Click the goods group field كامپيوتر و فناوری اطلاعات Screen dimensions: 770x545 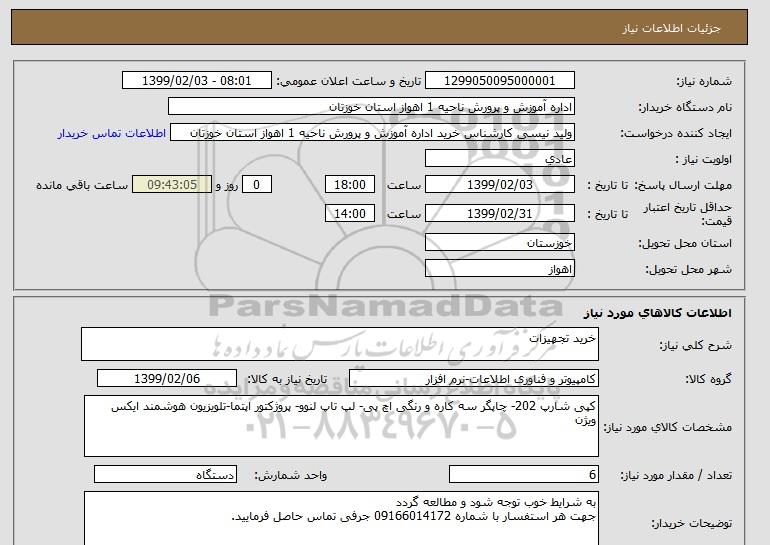point(474,379)
